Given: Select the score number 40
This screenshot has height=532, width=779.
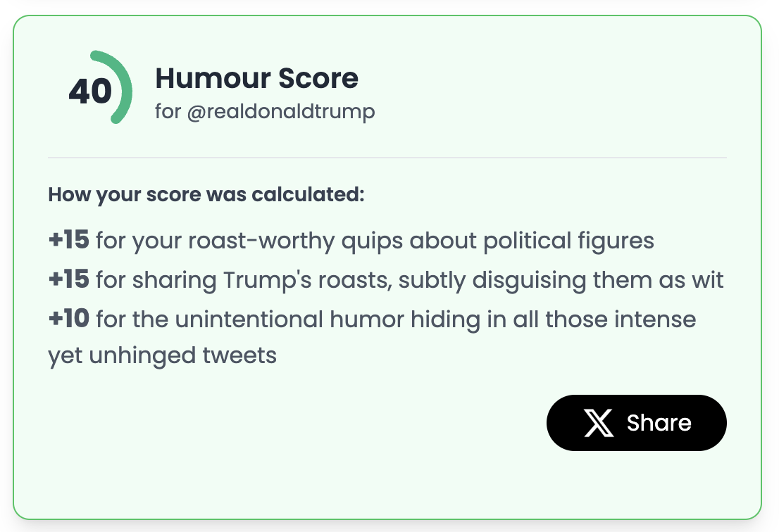Looking at the screenshot, I should point(90,91).
